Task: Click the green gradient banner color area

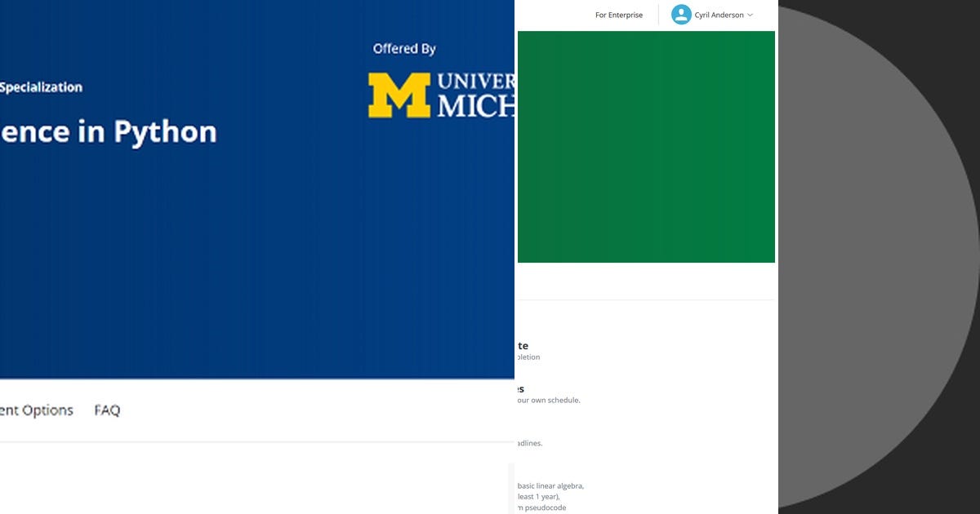Action: pos(646,146)
